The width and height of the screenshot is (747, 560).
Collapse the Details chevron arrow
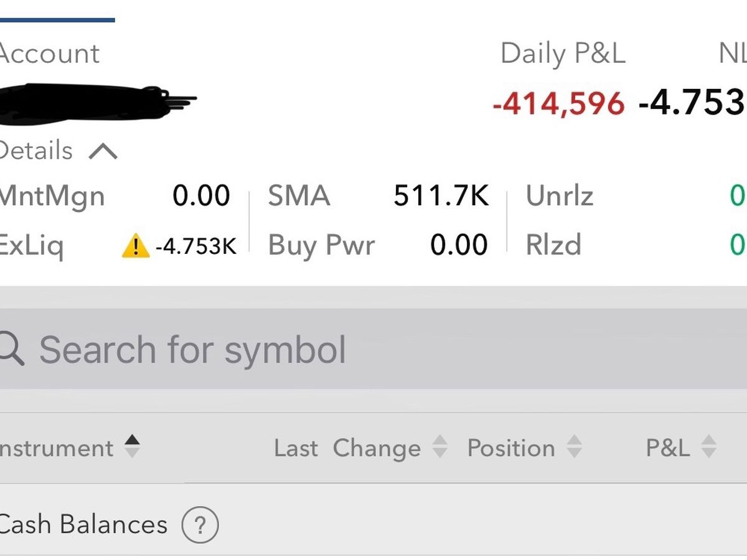click(103, 151)
